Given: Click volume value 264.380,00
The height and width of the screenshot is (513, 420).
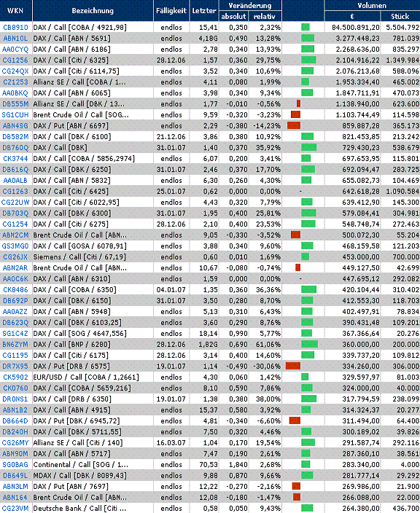Looking at the screenshot, I should (361, 509).
